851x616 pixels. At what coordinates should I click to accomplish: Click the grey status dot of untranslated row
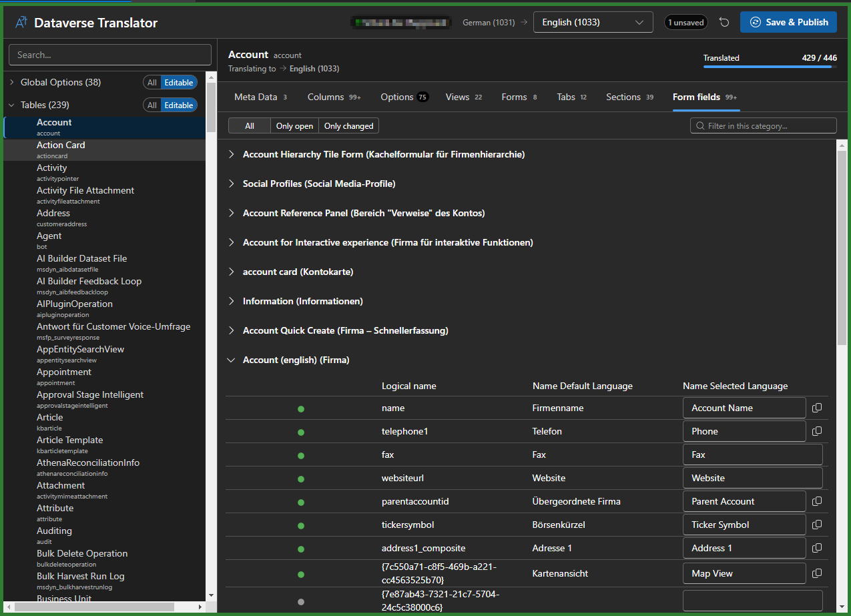301,601
